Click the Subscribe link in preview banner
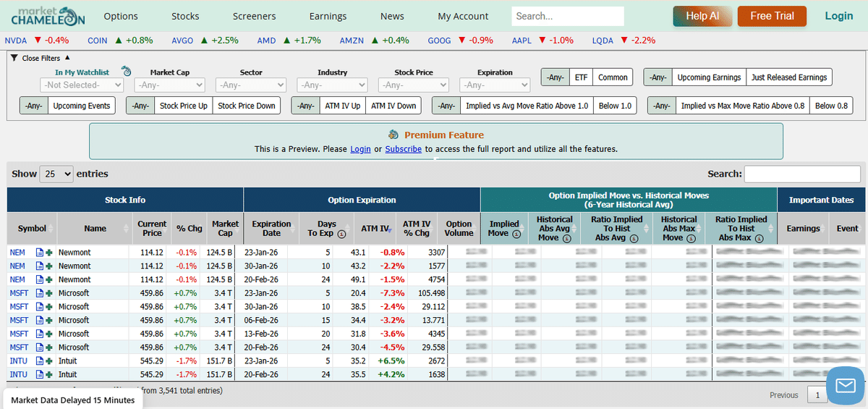Screen dimensions: 868x409 [x=403, y=149]
